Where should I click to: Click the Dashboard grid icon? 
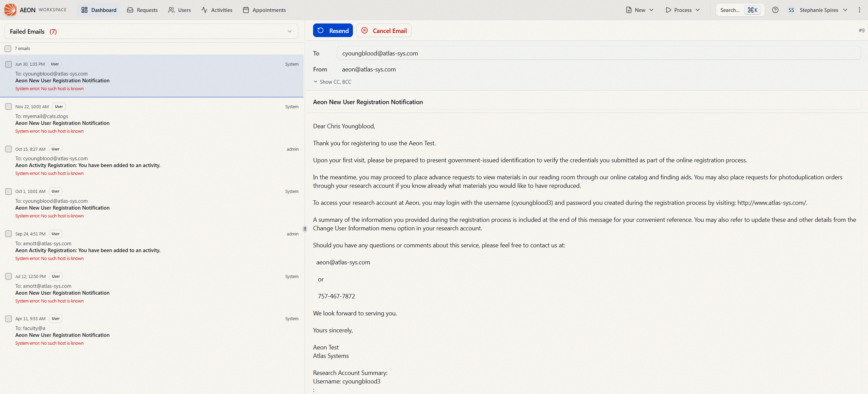point(84,10)
